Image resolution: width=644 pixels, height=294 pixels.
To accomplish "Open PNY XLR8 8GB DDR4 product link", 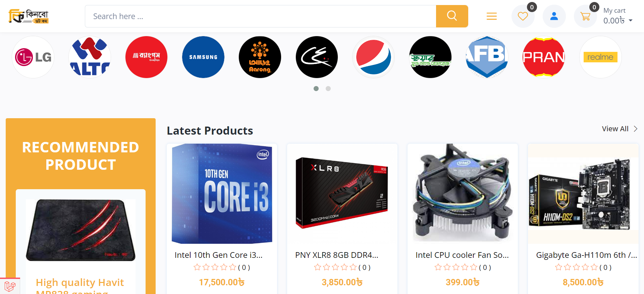I will point(337,255).
